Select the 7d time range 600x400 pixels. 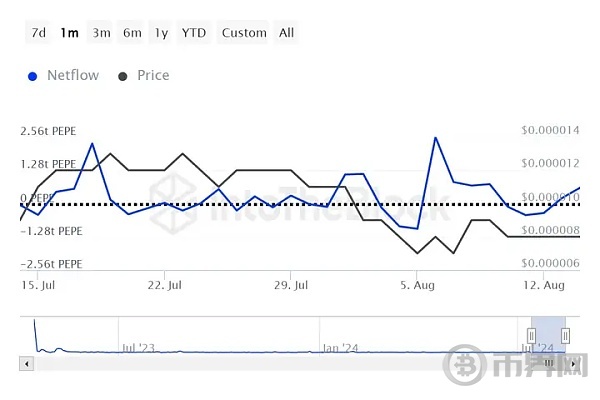pos(38,33)
